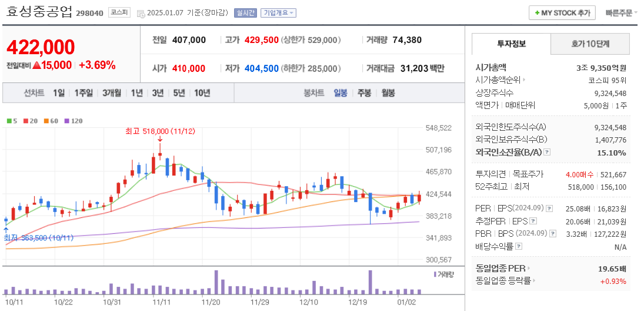The width and height of the screenshot is (644, 311).
Task: Select the 3개월 line chart period
Action: coord(112,93)
